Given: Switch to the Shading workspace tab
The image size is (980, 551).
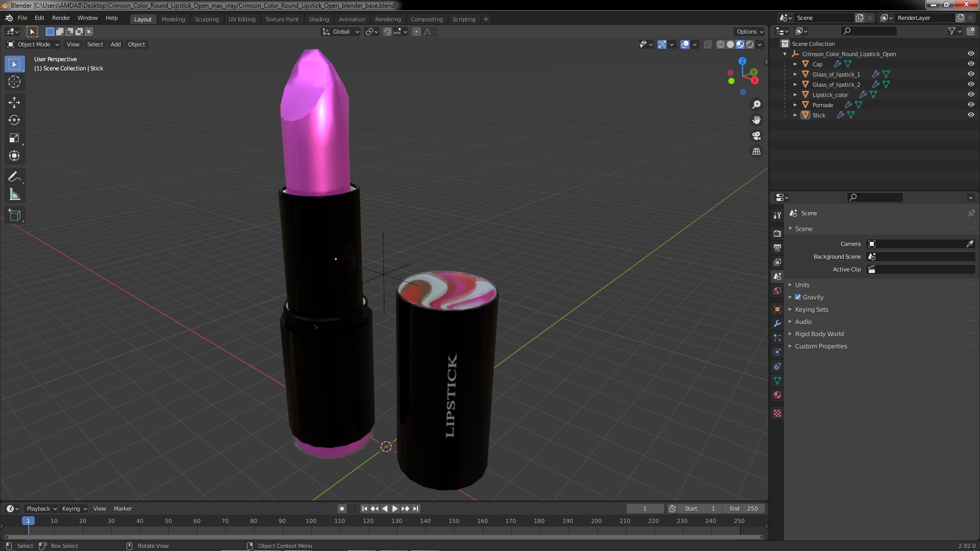Looking at the screenshot, I should point(318,19).
